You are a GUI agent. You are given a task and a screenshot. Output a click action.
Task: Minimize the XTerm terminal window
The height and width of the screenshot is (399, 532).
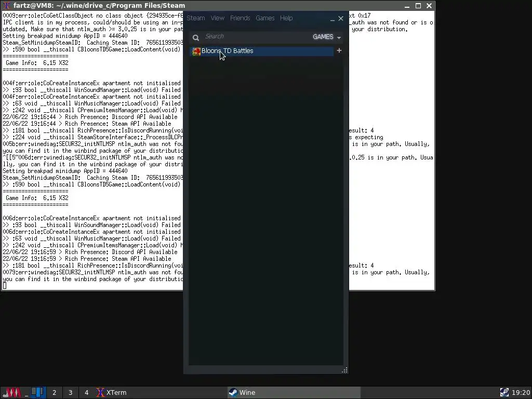(407, 6)
